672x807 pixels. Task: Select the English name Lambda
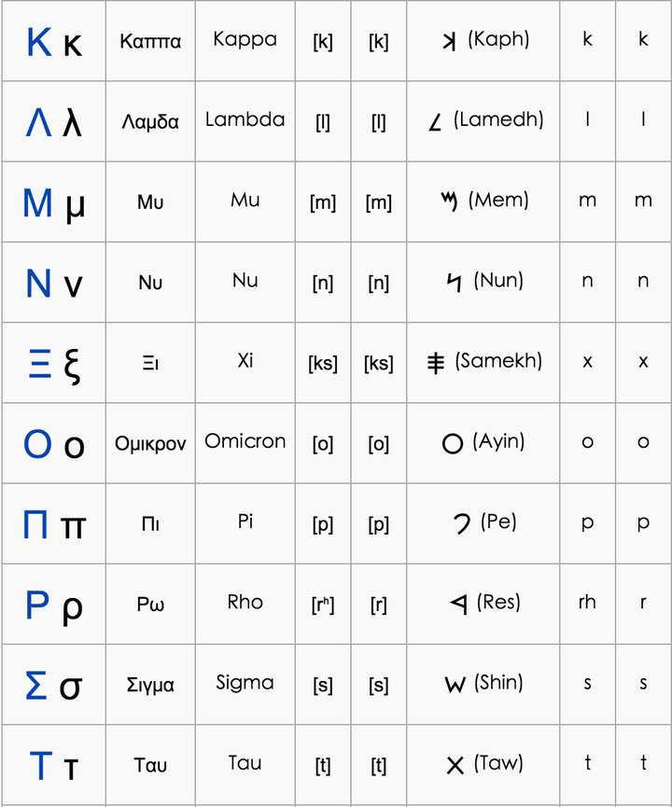(x=245, y=119)
